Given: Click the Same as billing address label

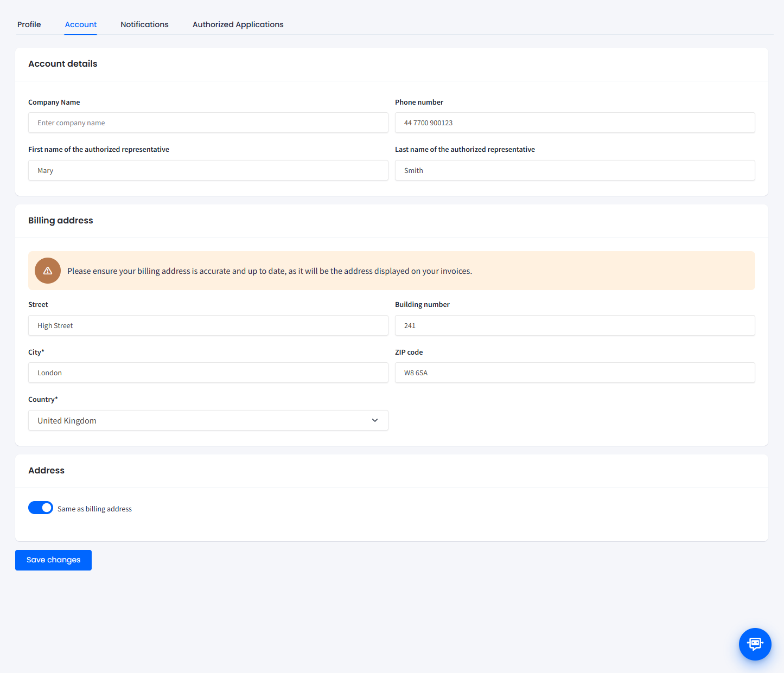Looking at the screenshot, I should (x=94, y=509).
